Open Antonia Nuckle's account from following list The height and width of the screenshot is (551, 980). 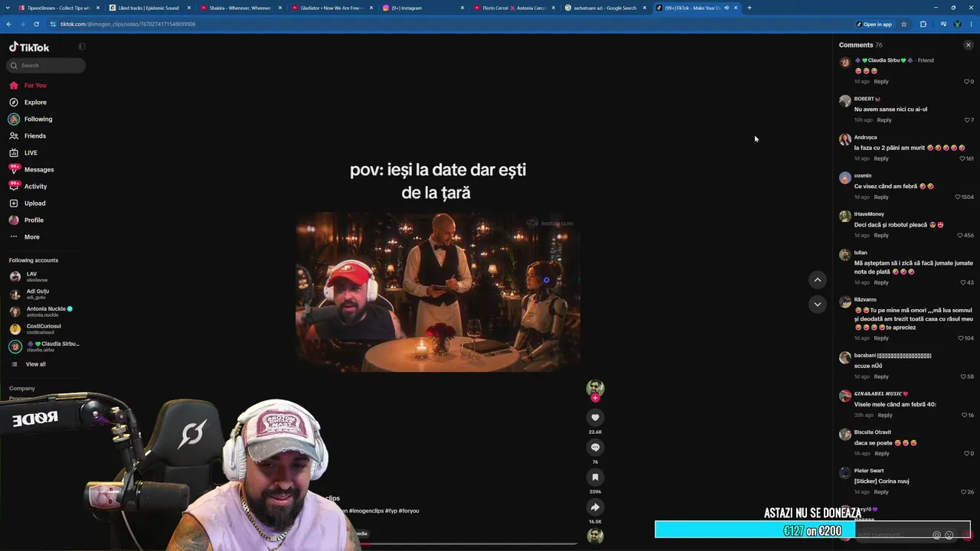click(x=44, y=311)
